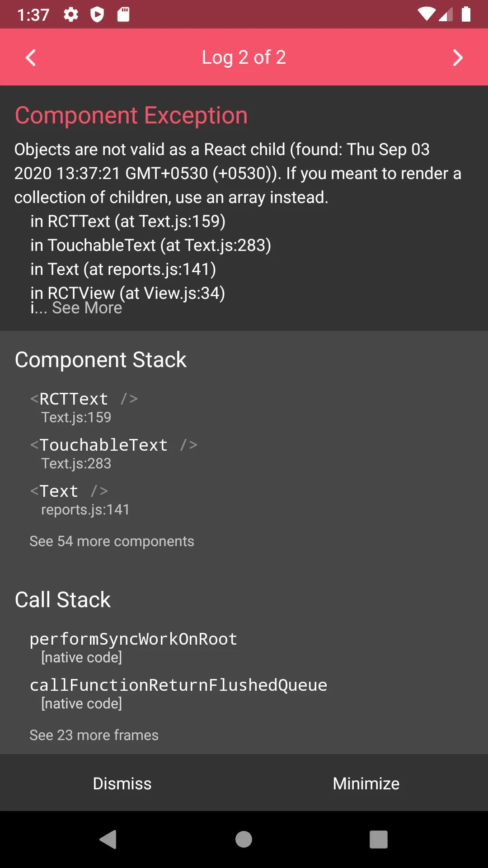The image size is (488, 868).
Task: Expand See 54 more components
Action: tap(112, 541)
